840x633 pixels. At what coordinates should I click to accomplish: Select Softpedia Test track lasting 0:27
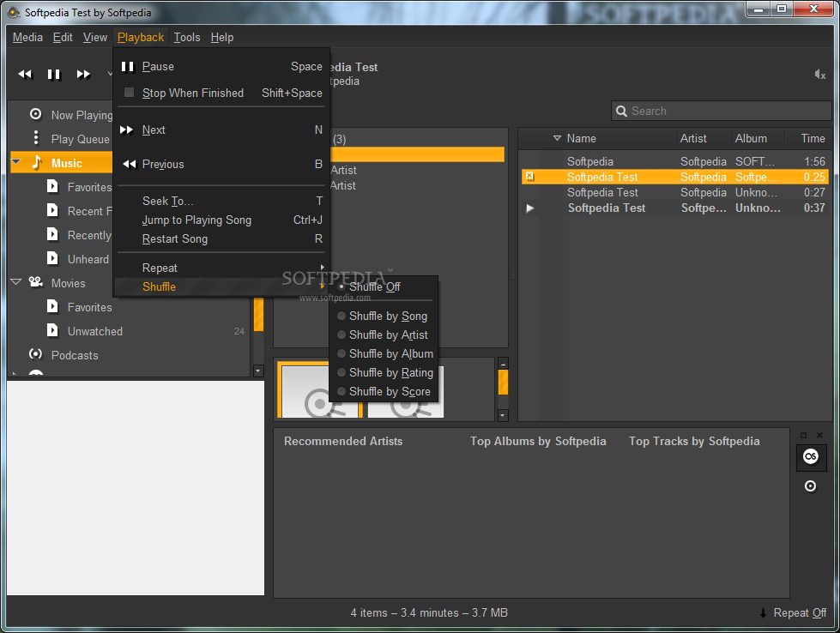coord(675,192)
